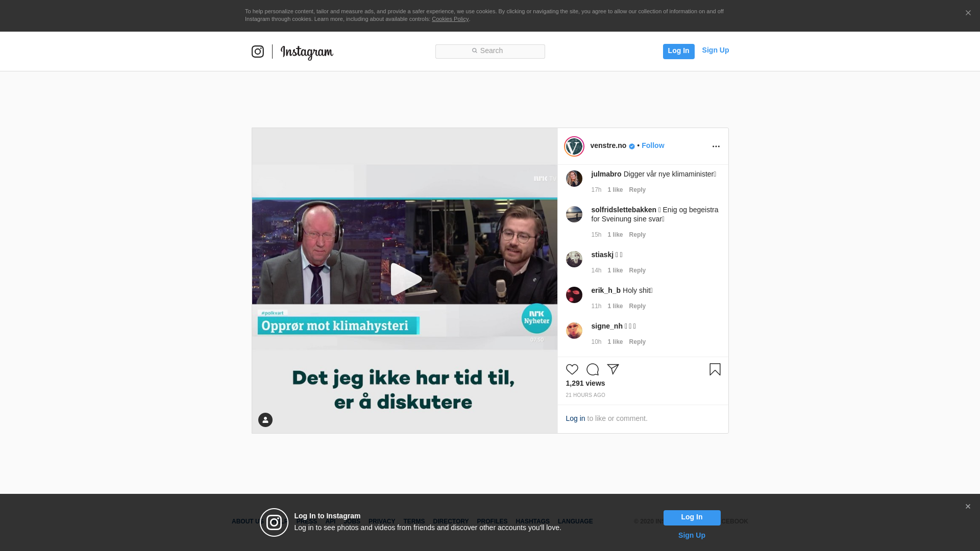
Task: View likes on solfridslettebakken's comment
Action: coord(615,235)
